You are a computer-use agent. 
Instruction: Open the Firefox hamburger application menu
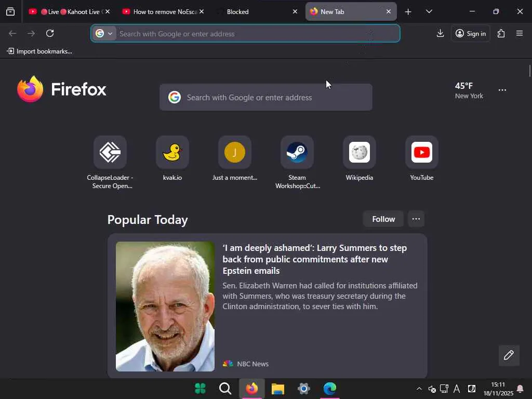[x=520, y=33]
